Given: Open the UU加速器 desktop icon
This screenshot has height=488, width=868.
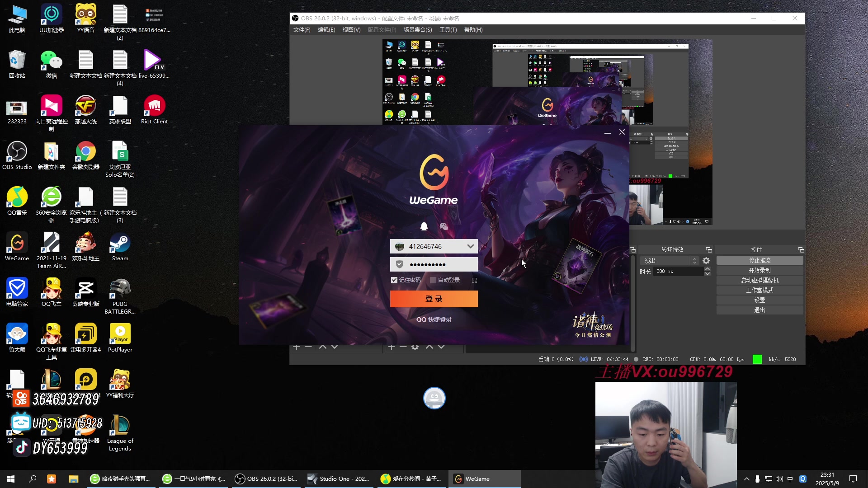Looking at the screenshot, I should point(52,19).
